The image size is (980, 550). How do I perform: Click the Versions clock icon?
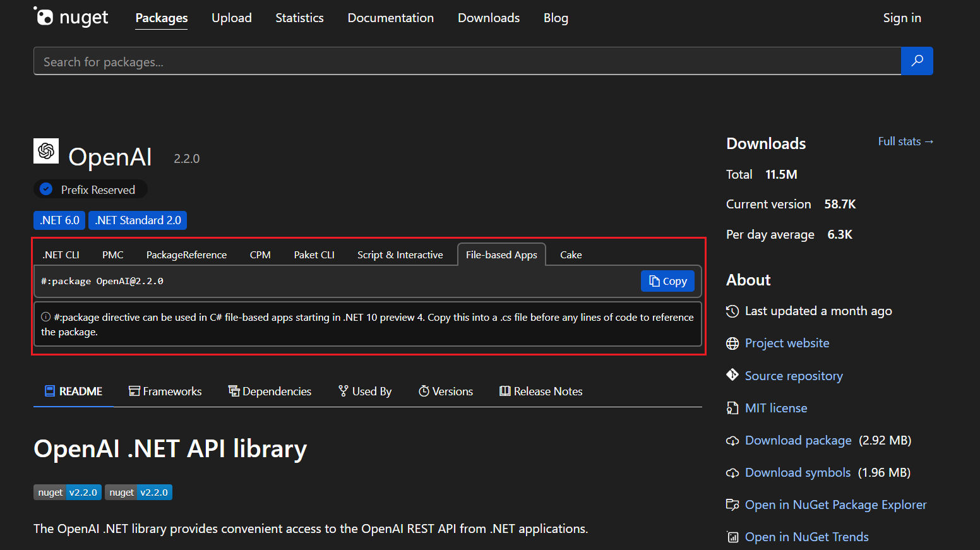[424, 391]
